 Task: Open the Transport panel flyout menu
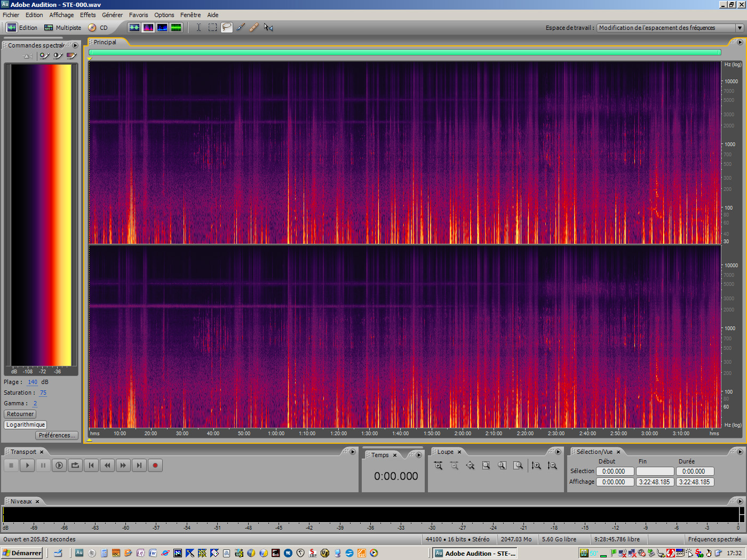(352, 451)
